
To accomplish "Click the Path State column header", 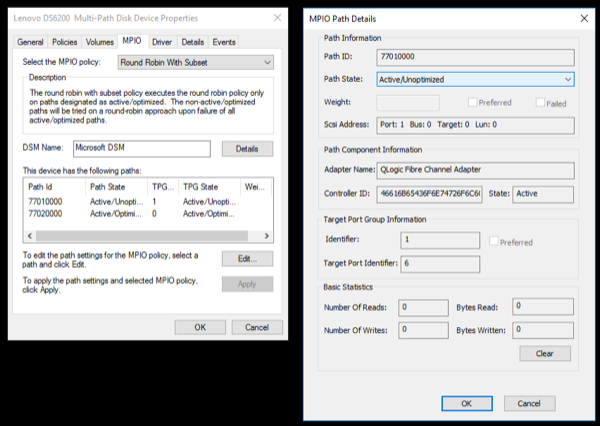I will 116,187.
